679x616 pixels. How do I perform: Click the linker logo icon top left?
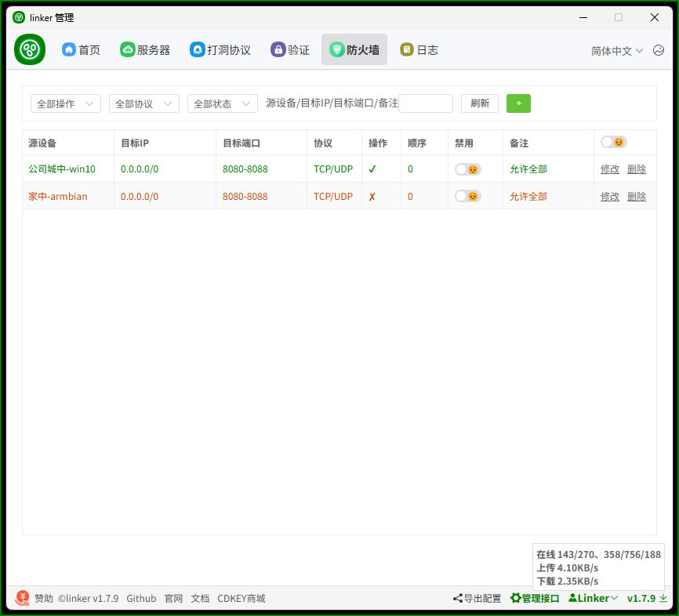[x=29, y=49]
